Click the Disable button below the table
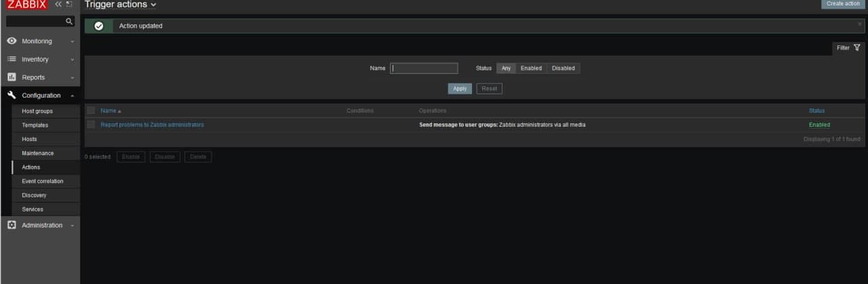Viewport: 868px width, 284px height. 165,157
